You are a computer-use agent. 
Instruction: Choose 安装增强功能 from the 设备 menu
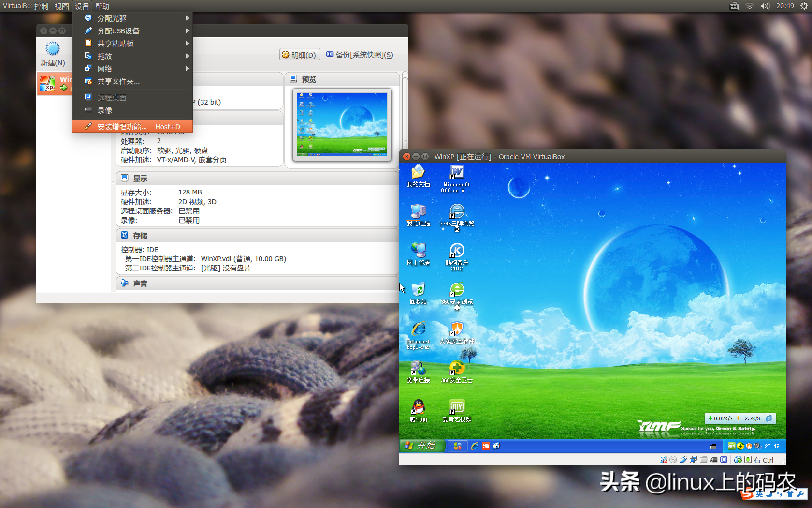pyautogui.click(x=132, y=127)
